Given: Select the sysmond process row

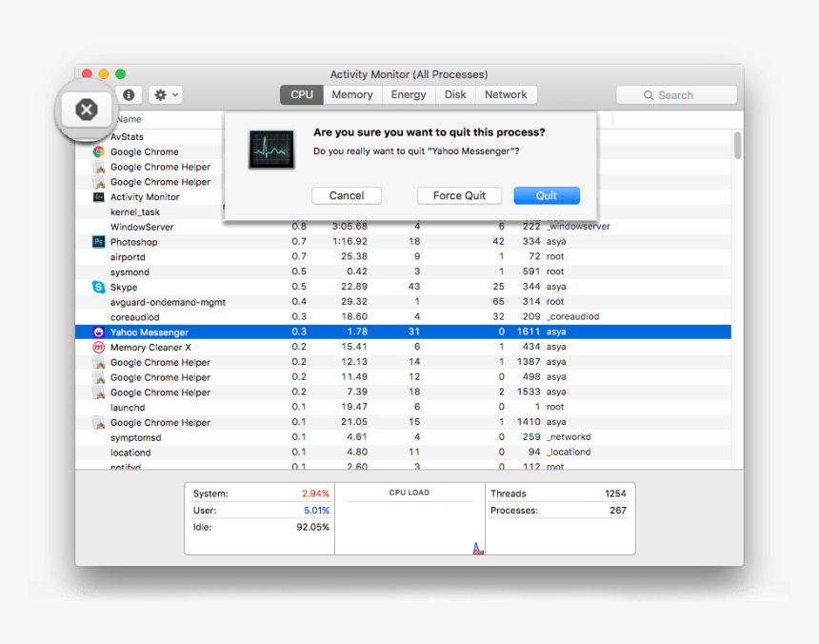Looking at the screenshot, I should pos(403,272).
